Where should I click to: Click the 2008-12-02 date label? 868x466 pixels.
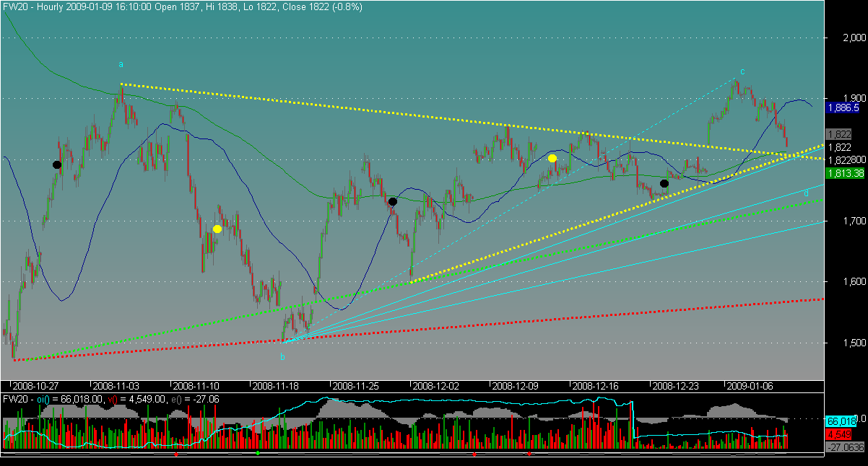[x=437, y=386]
